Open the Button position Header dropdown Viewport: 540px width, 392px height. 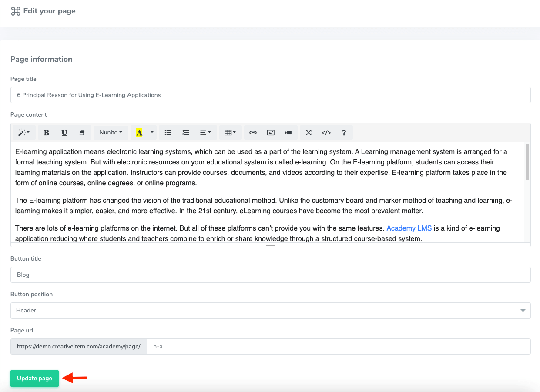point(270,311)
